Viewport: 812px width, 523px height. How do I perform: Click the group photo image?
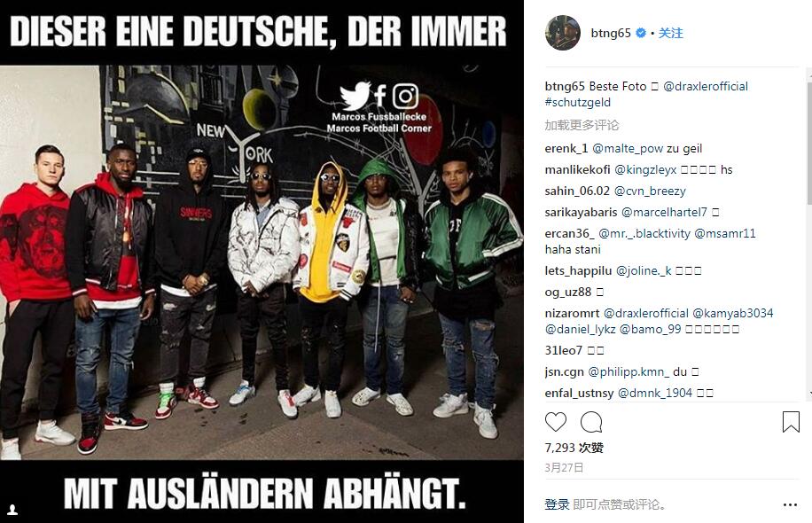coord(262,261)
